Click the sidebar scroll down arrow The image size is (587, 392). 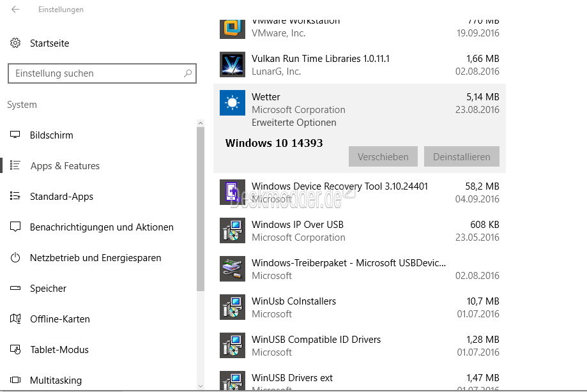coord(201,386)
